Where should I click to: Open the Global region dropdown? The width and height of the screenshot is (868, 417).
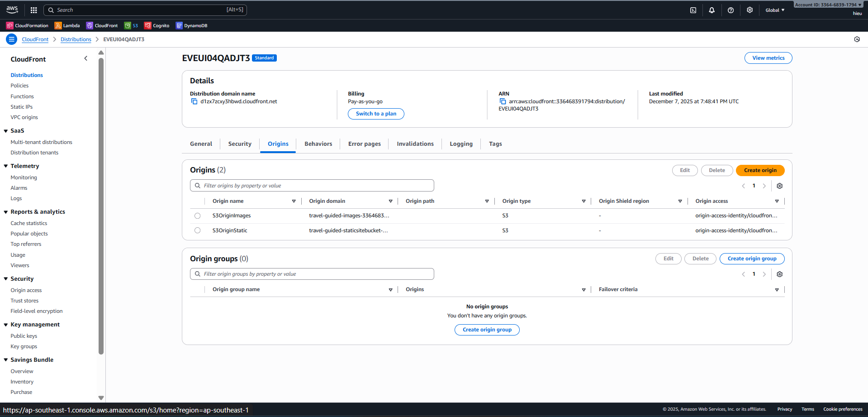click(x=774, y=10)
